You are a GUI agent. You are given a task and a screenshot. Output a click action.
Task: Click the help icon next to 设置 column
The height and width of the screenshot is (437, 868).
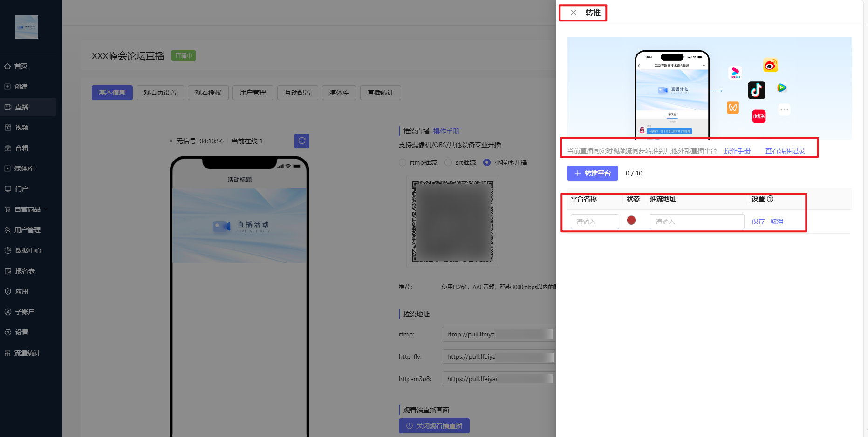770,199
